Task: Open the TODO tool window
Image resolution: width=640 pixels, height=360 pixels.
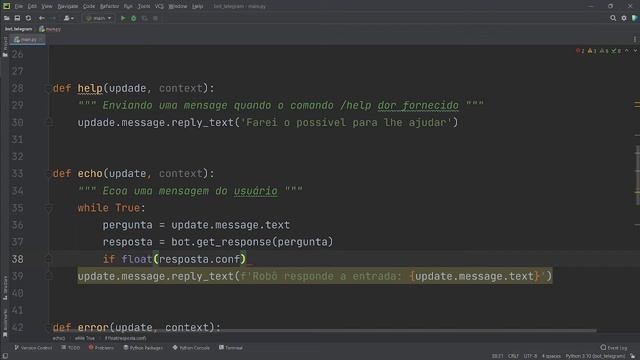Action: pyautogui.click(x=71, y=348)
